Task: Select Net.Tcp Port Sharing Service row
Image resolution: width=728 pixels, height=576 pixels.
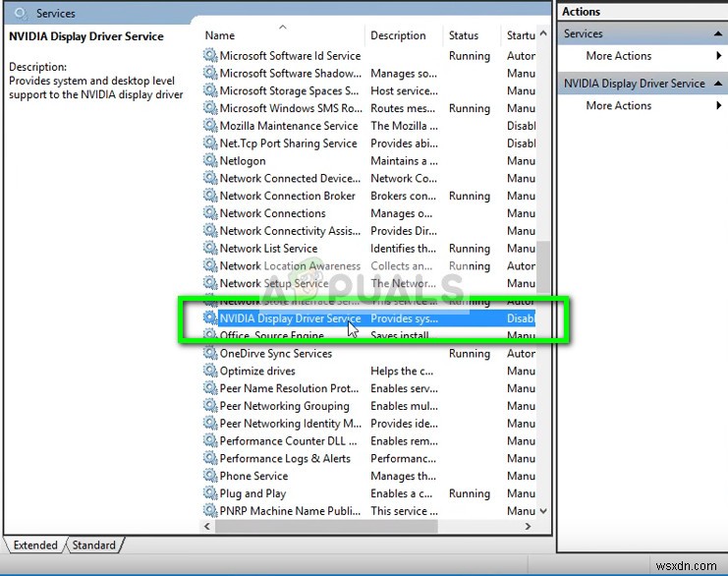Action: point(369,144)
